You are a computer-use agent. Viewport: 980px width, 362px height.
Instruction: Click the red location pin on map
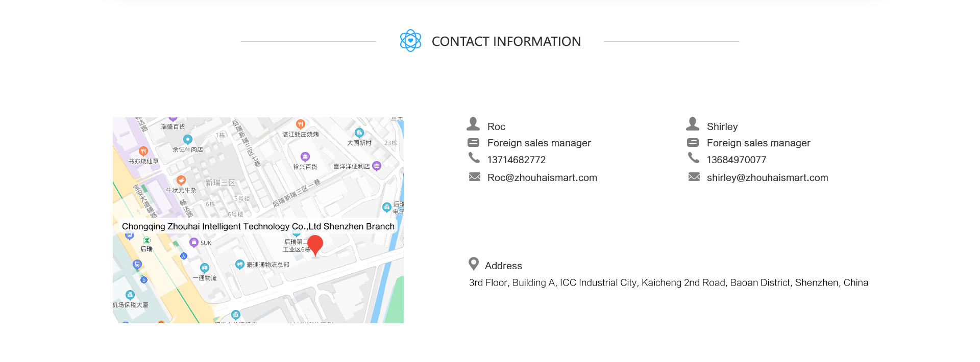315,244
